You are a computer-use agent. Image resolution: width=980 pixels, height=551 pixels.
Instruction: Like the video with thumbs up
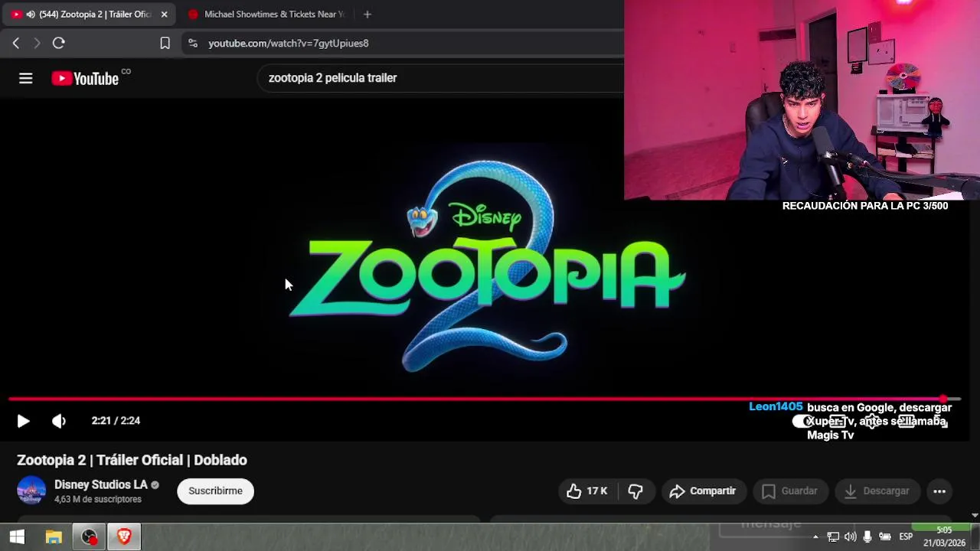tap(586, 491)
